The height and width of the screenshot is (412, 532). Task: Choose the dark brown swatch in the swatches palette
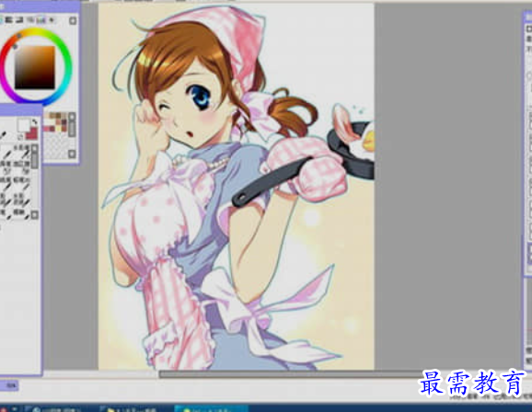(x=58, y=115)
